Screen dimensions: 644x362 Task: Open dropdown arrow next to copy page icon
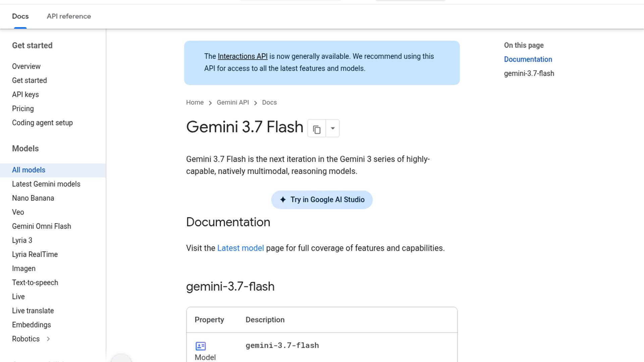click(332, 128)
